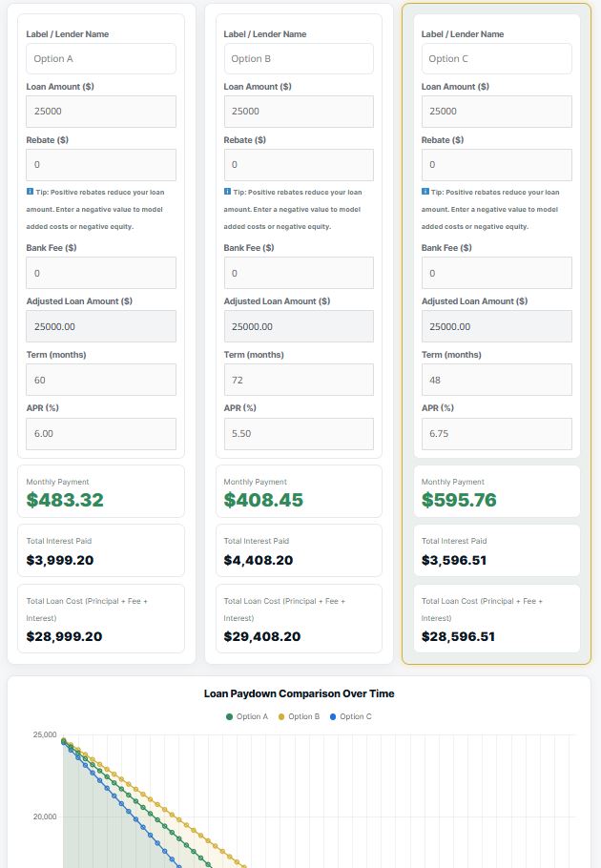Click the Total Loan Cost value $28,999.20
601x868 pixels.
coord(64,634)
